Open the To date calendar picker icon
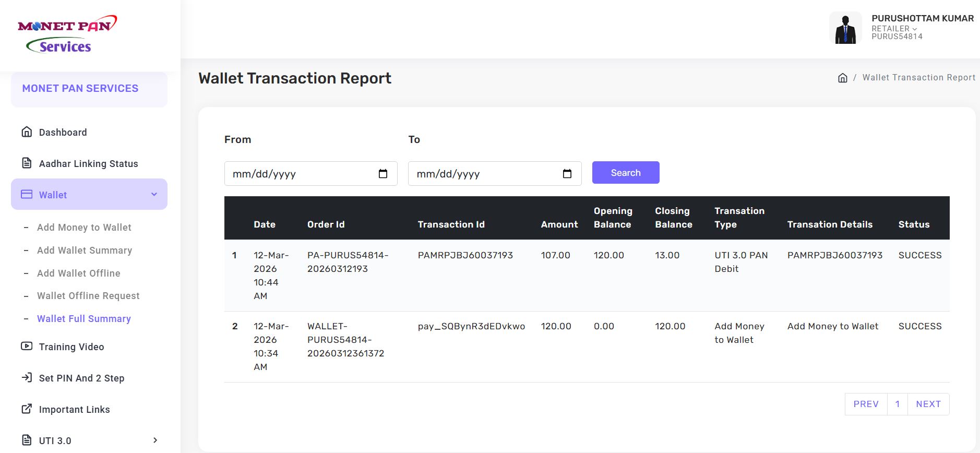980x453 pixels. pos(567,174)
